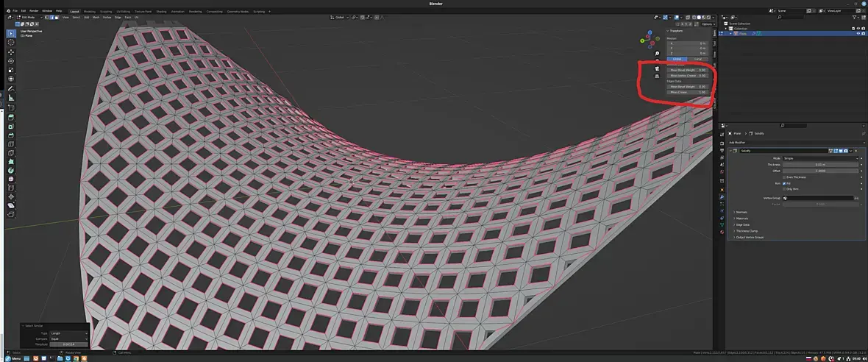Open the Solidify Mode dropdown
This screenshot has width=868, height=362.
(x=820, y=158)
